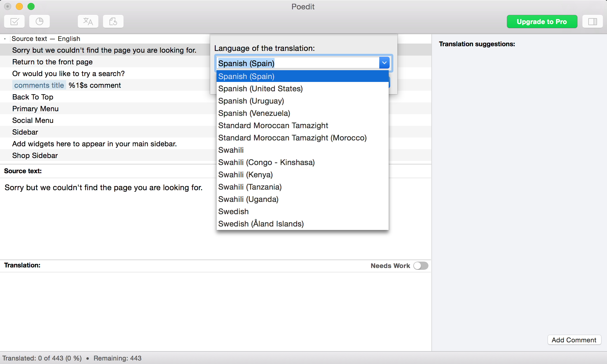
Task: Pick Swahili (Tanzania) option
Action: point(302,187)
